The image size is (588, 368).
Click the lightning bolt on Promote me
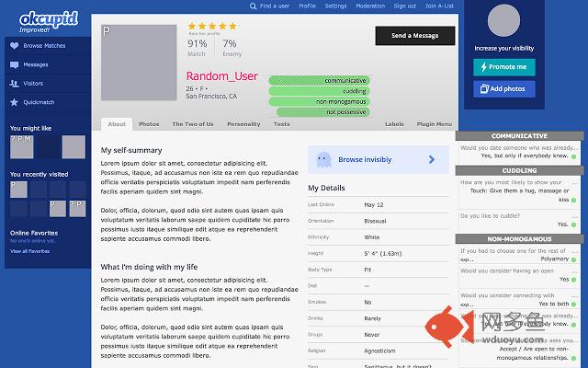point(483,67)
